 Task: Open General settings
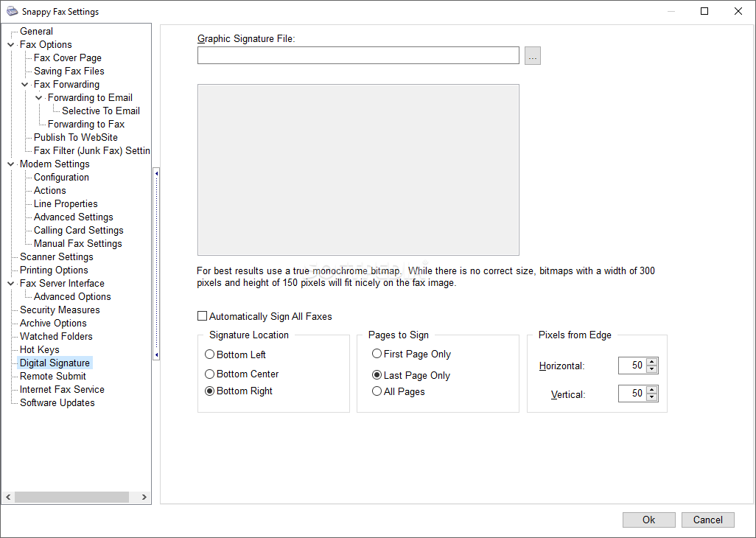[36, 32]
